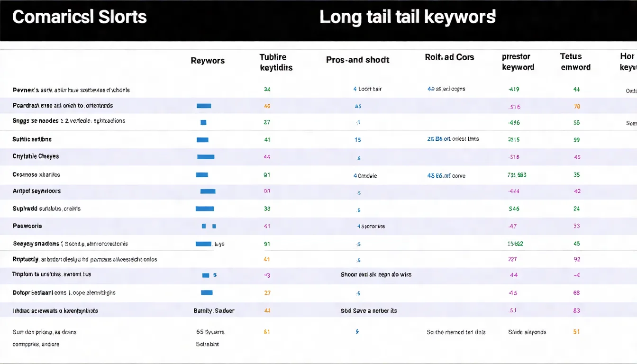Click the "Barnity, Sadeer" cell

pyautogui.click(x=214, y=311)
